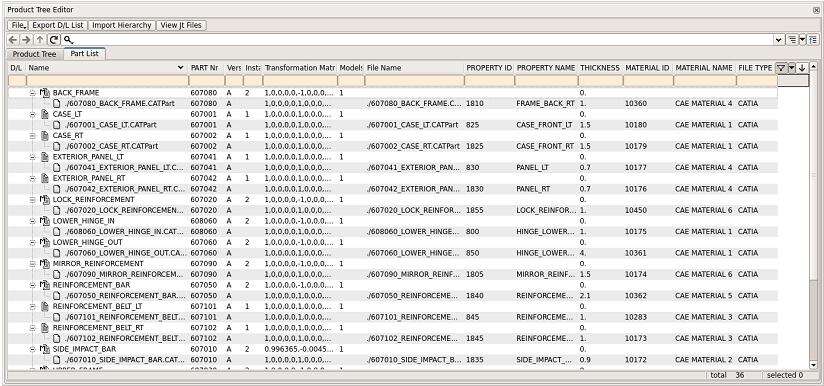Viewport: 824px width, 386px height.
Task: Click the CASE_RT part icon
Action: 45,135
